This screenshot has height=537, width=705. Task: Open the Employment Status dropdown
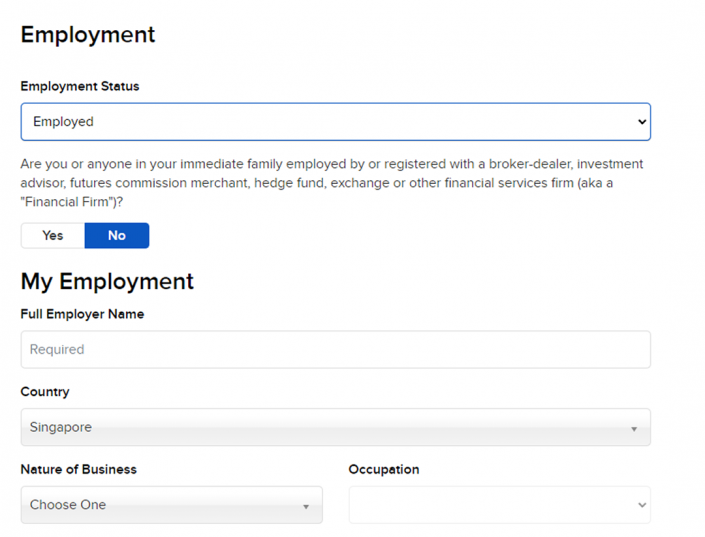[335, 122]
